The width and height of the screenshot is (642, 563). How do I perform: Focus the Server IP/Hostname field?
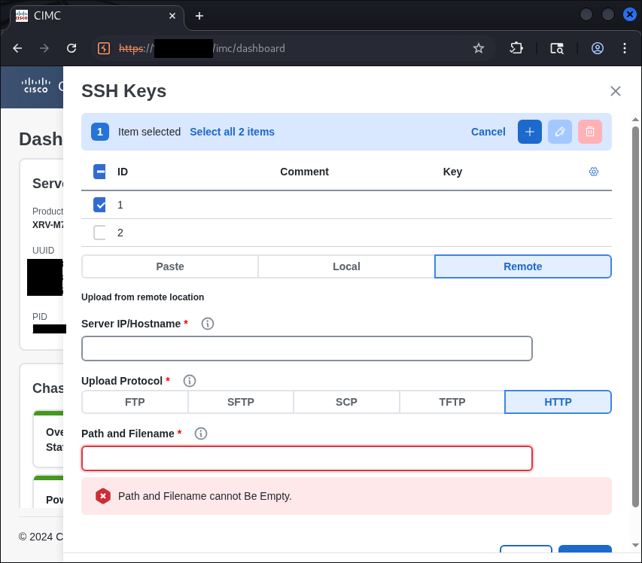(x=307, y=348)
